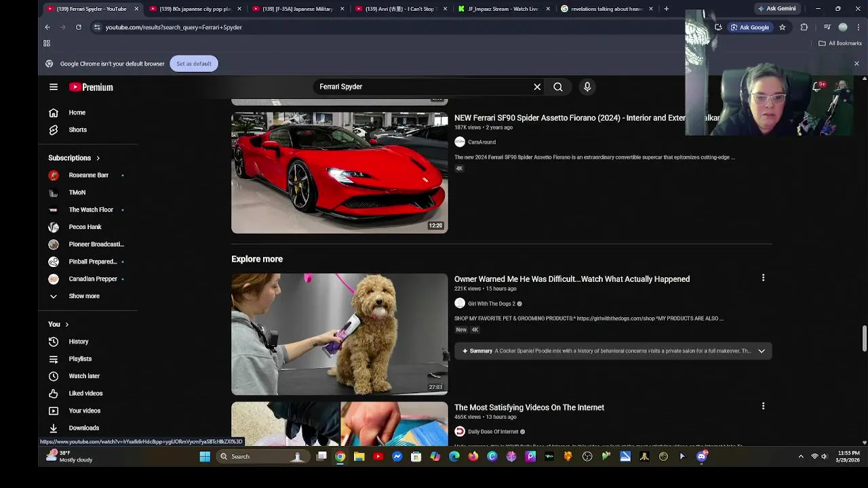Open Firefox from the taskbar
Viewport: 868px width, 488px height.
pos(473,457)
